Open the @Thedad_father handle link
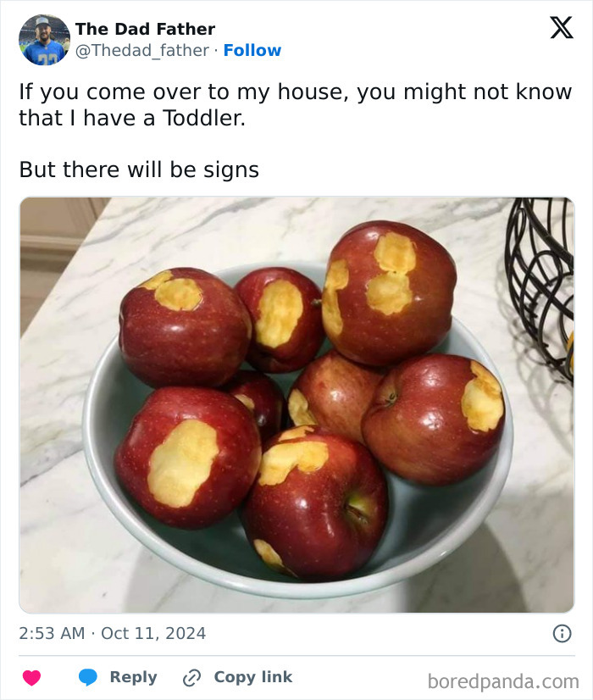The width and height of the screenshot is (593, 700). tap(142, 51)
